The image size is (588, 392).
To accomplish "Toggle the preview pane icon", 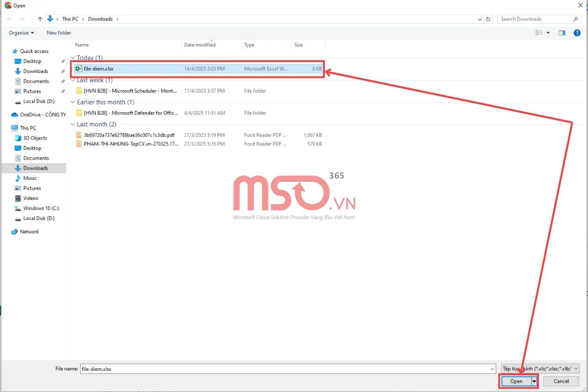I will pyautogui.click(x=562, y=33).
